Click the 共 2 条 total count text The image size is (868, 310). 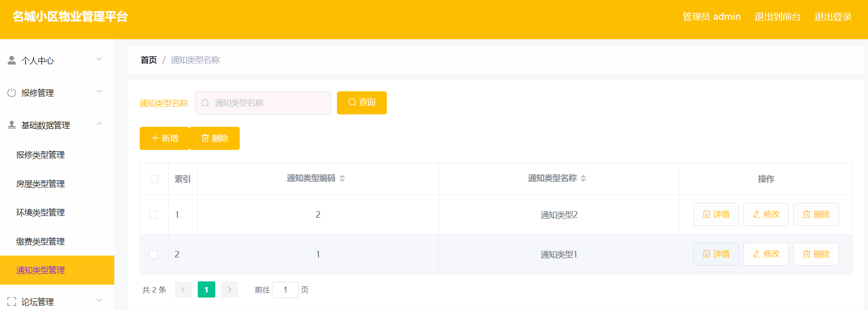point(154,290)
